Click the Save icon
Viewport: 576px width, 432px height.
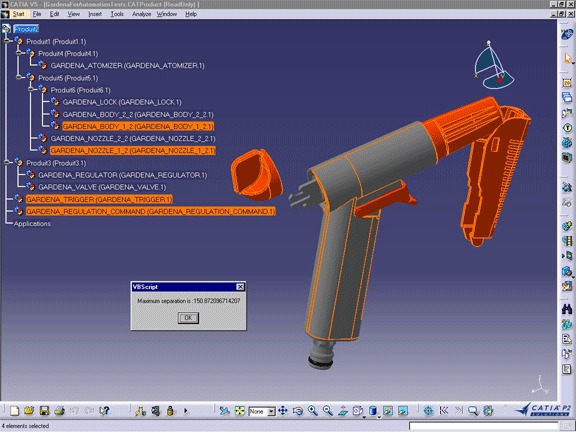click(x=44, y=411)
